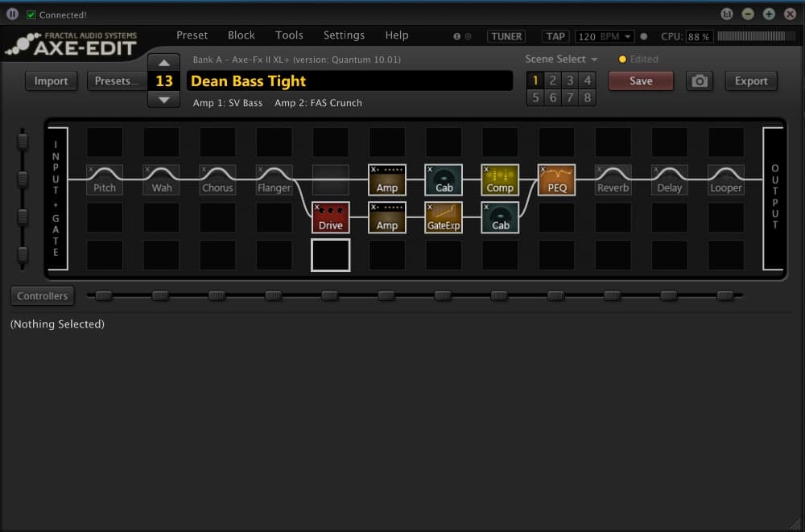
Task: Select the Delay block
Action: [670, 179]
